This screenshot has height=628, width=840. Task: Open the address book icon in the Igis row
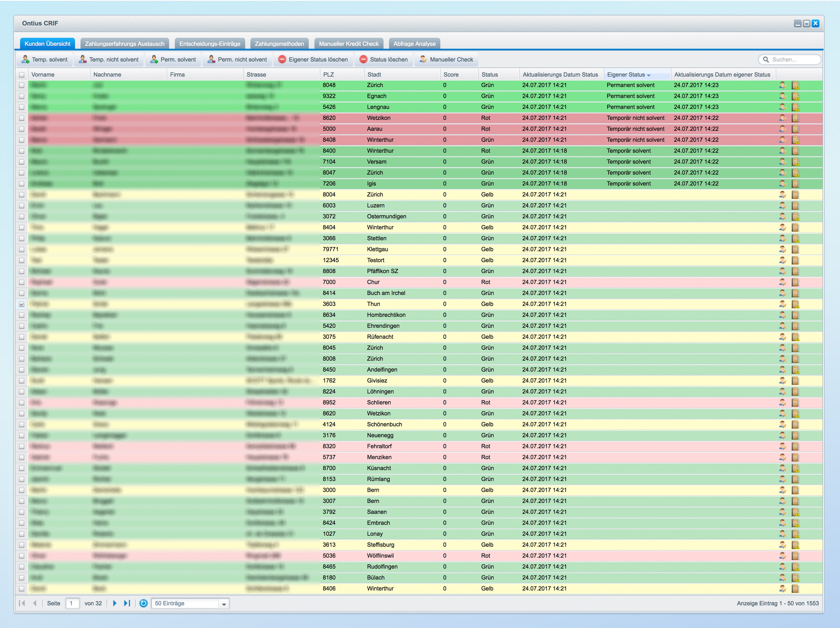(x=795, y=184)
